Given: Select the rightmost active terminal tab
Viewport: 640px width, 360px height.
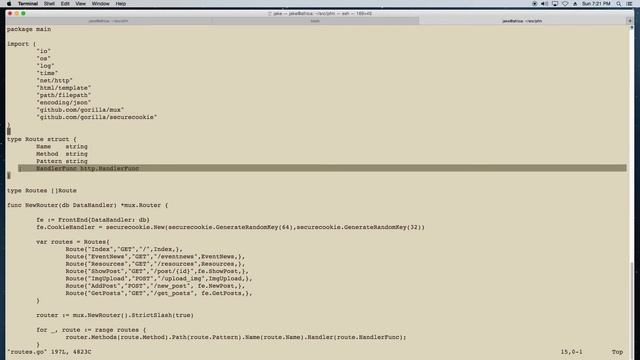Looking at the screenshot, I should tap(522, 21).
